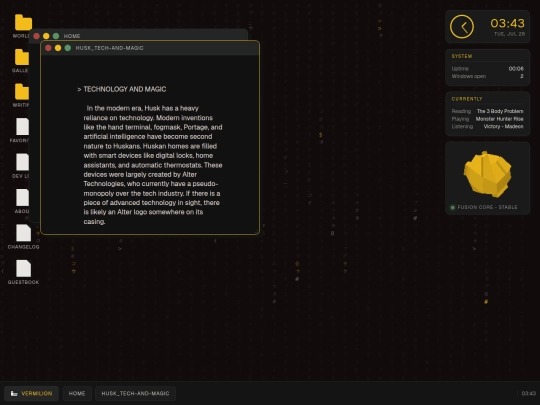
Task: Click the taskbar clock 03:43
Action: [528, 393]
